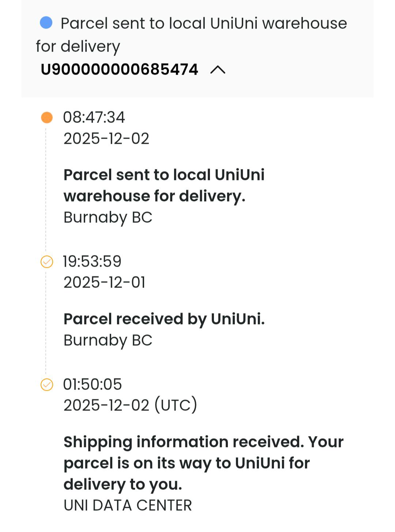The width and height of the screenshot is (395, 532).
Task: Click the 2025-12-01 date
Action: click(105, 282)
